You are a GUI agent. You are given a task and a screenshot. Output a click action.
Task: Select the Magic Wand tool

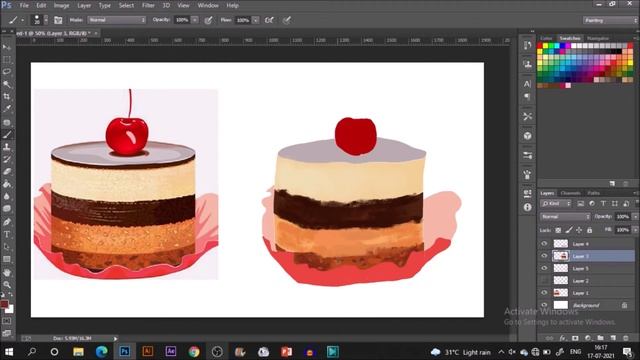click(x=7, y=84)
